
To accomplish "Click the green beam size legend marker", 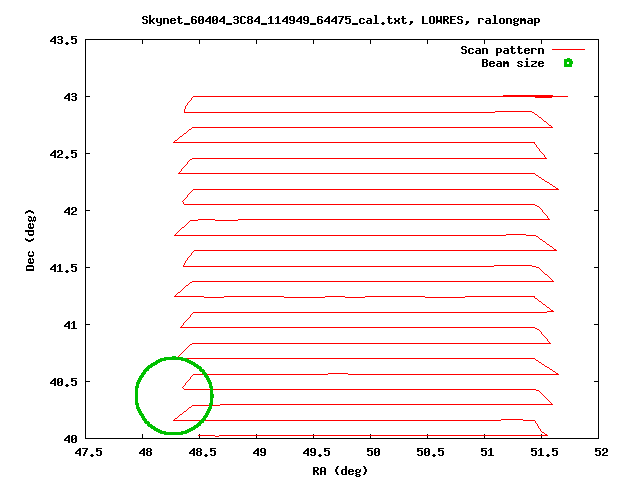I will (568, 63).
